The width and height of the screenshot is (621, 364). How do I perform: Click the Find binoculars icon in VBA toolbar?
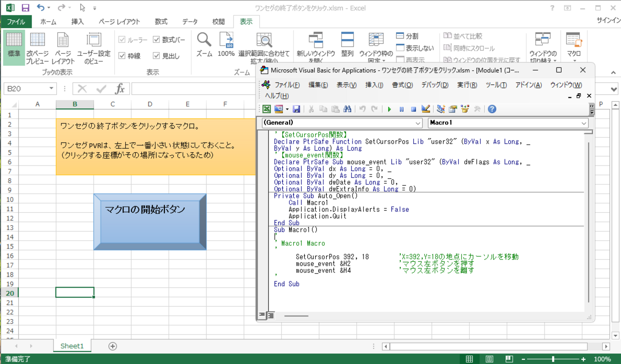347,109
